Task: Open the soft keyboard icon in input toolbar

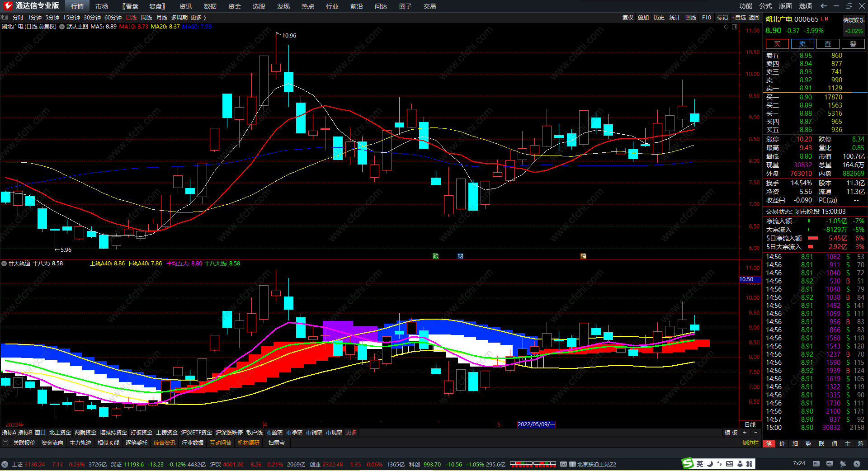Action: click(730, 464)
